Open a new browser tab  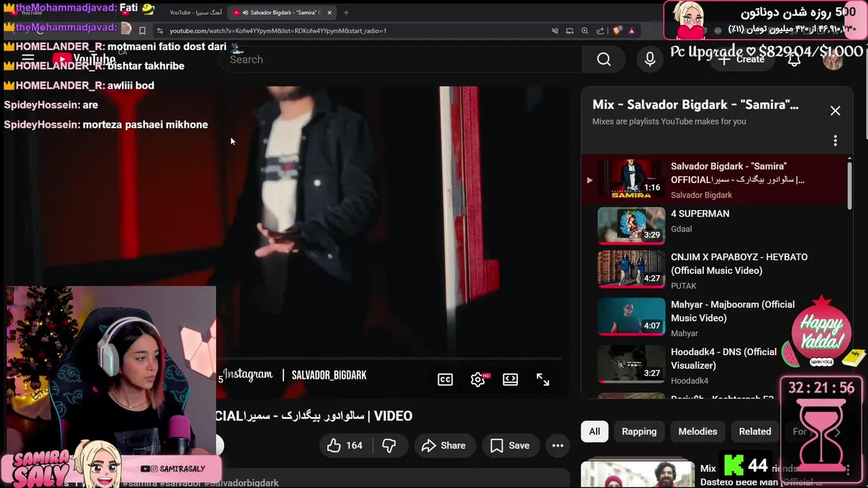[x=346, y=12]
